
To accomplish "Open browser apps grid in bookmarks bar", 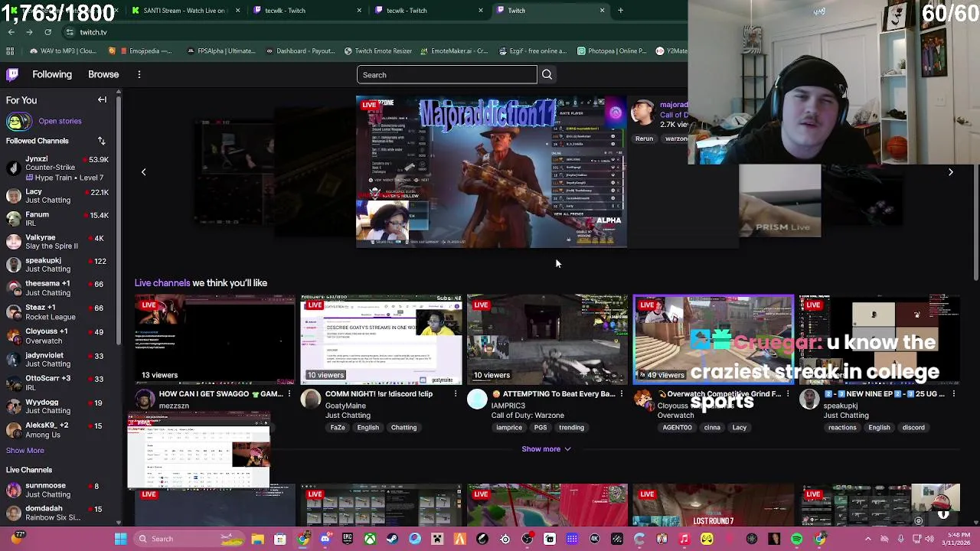I will click(x=10, y=51).
